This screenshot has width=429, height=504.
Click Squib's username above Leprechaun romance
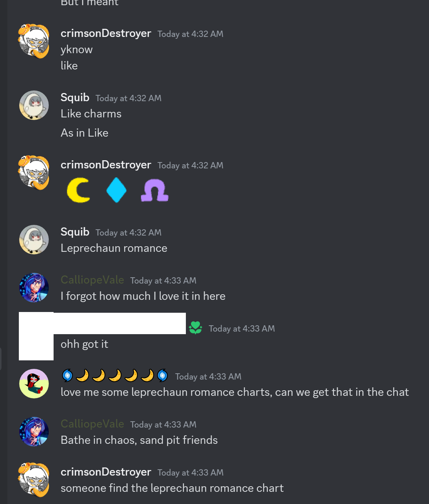point(75,232)
